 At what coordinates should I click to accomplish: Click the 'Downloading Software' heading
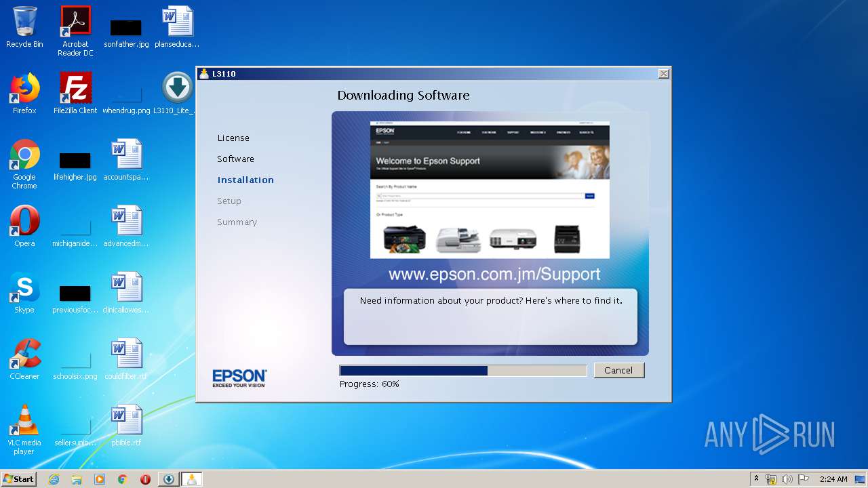click(x=403, y=95)
